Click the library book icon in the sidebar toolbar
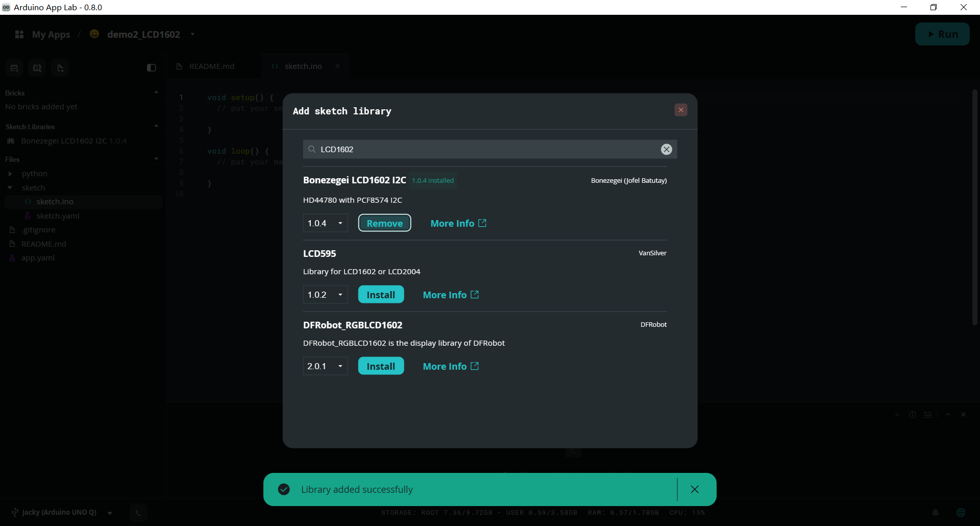Viewport: 980px width, 526px height. tap(37, 68)
